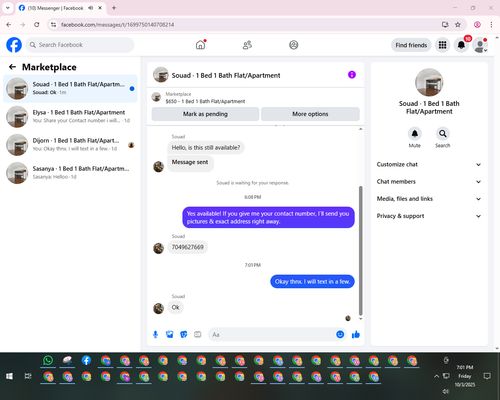Expand Customize chat section

point(429,164)
